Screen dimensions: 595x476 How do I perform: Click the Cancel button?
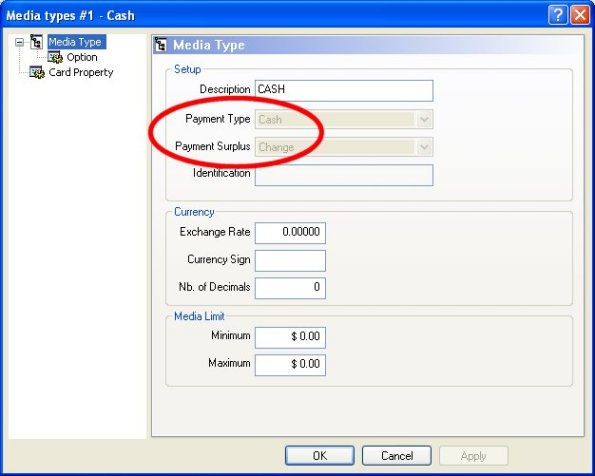pyautogui.click(x=397, y=456)
